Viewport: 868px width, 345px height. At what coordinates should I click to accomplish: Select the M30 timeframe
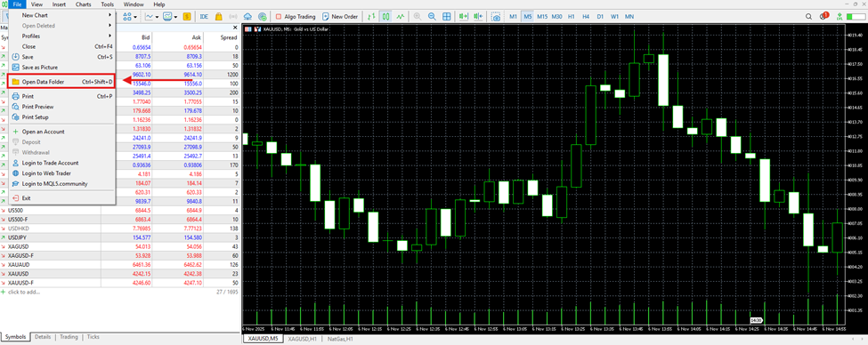[557, 17]
